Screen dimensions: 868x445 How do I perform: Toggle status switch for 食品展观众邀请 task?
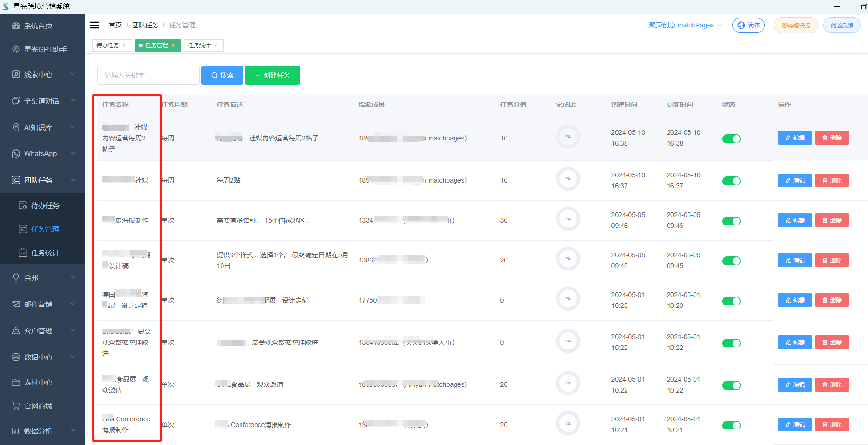(x=731, y=385)
